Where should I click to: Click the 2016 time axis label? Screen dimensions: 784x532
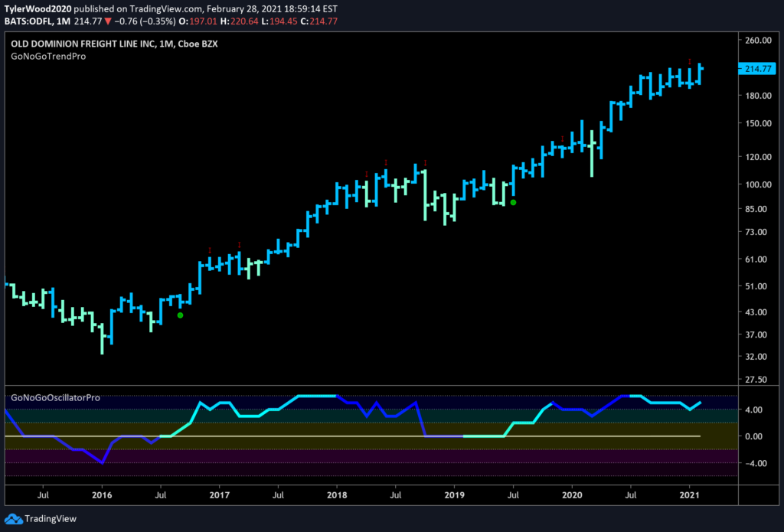click(x=102, y=495)
